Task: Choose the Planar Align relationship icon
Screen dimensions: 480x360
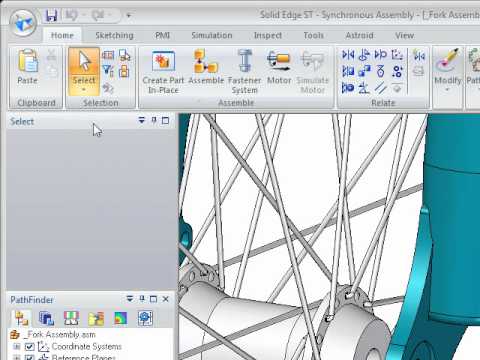Action: pos(348,71)
